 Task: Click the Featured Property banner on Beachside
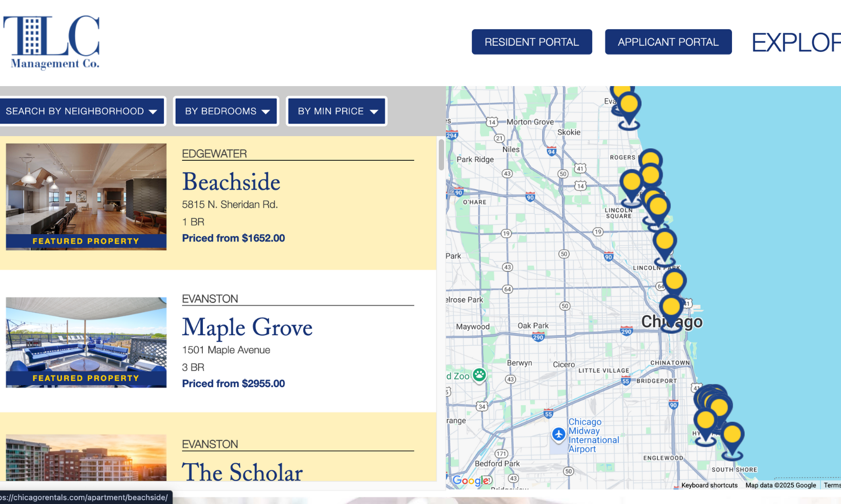tap(86, 241)
